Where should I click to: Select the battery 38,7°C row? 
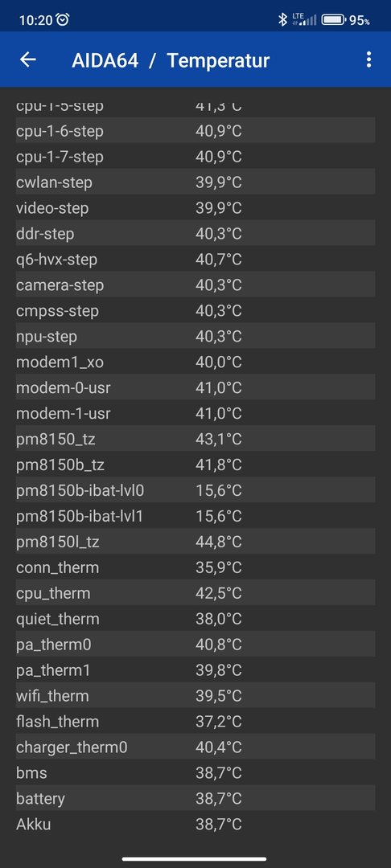click(x=195, y=798)
